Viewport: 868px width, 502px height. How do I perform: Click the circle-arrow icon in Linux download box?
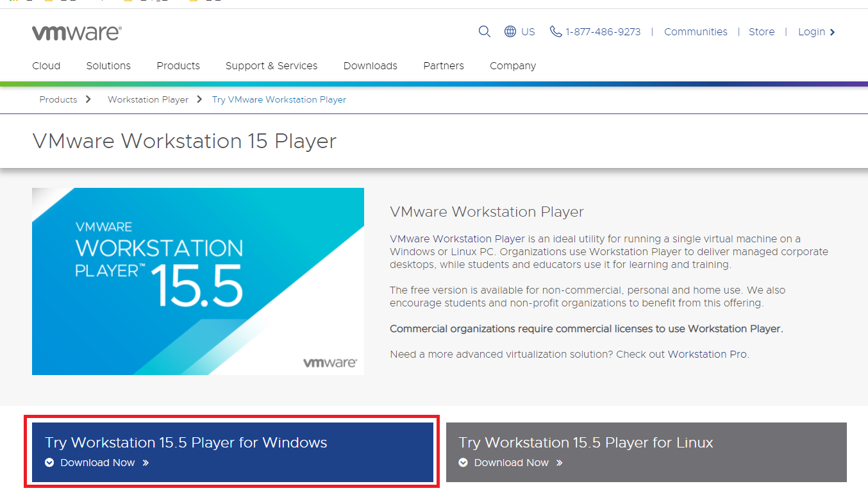(463, 462)
